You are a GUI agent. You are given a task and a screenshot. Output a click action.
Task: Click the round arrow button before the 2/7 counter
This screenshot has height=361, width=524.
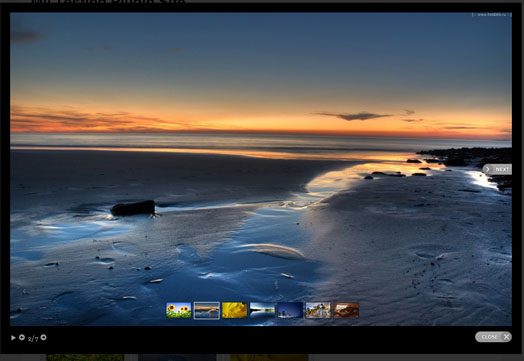(22, 337)
